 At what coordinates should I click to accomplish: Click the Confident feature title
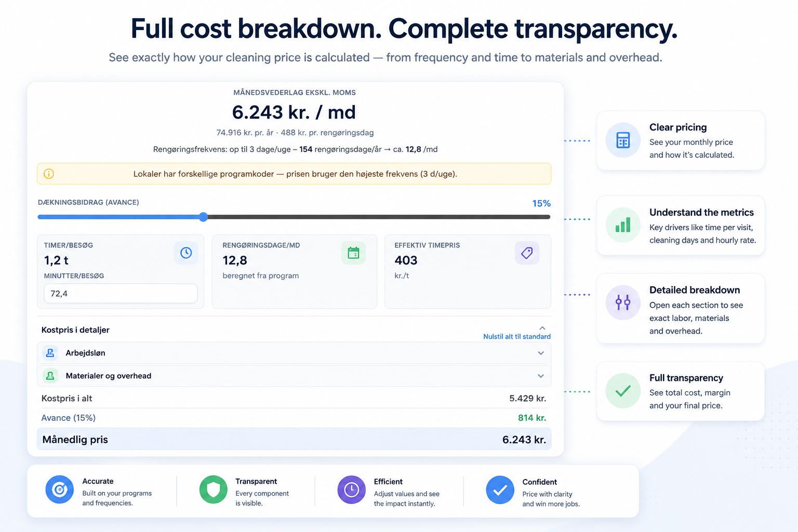[540, 482]
